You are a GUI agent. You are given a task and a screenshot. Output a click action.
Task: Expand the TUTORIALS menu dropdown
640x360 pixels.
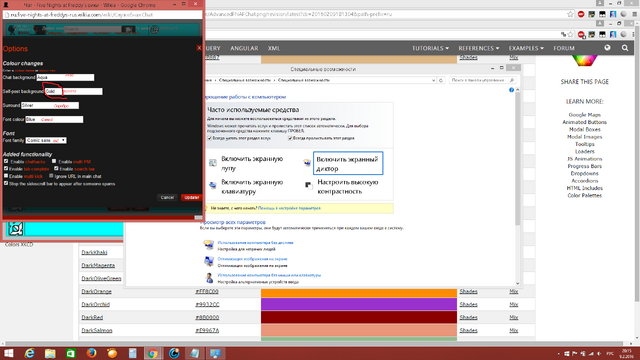[430, 48]
